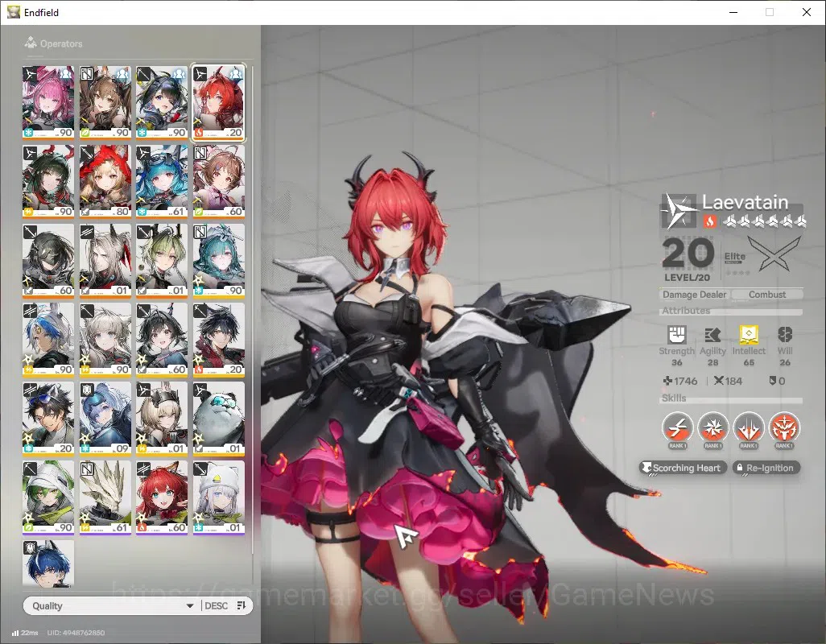Select the panda operator at level 01

219,418
